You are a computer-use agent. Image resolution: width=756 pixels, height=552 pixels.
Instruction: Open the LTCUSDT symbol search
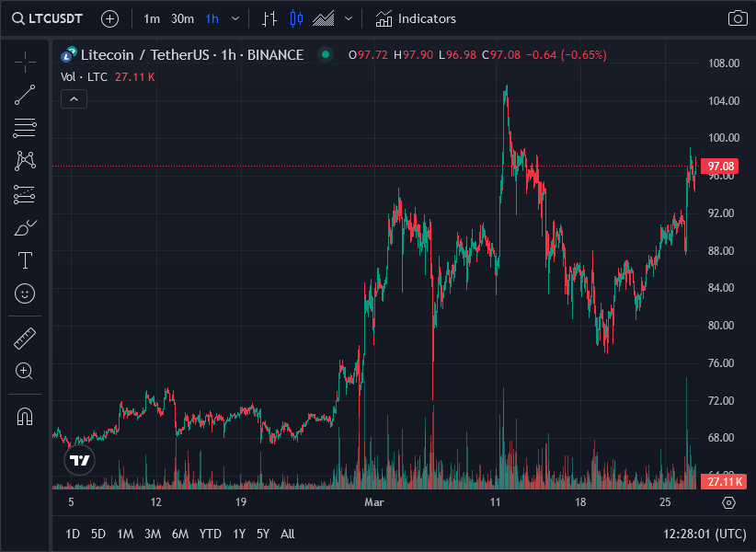click(x=47, y=18)
